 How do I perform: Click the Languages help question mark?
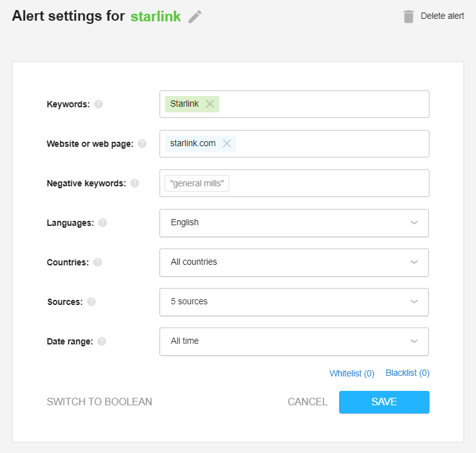point(102,223)
